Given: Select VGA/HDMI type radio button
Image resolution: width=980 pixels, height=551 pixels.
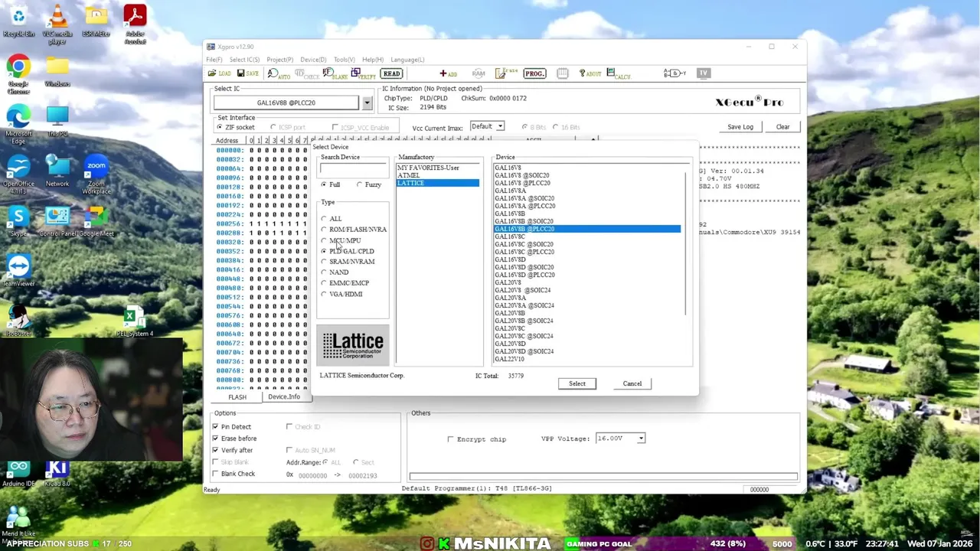Looking at the screenshot, I should point(324,295).
